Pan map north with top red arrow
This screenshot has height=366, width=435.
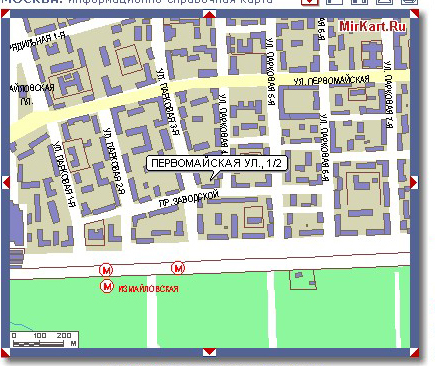[x=209, y=14]
